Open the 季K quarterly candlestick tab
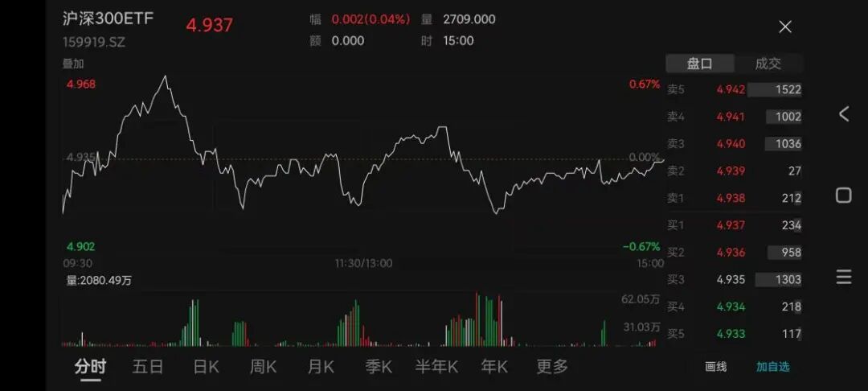Screen dimensions: 868x391 pos(379,367)
